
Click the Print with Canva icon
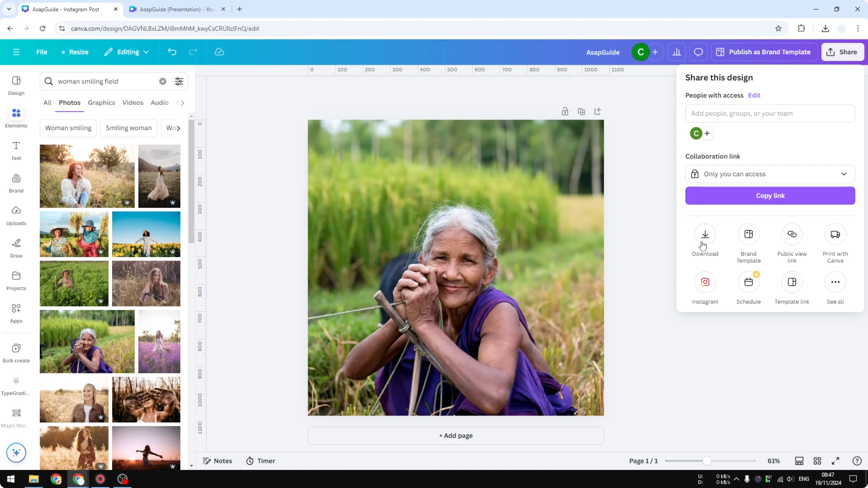tap(835, 234)
